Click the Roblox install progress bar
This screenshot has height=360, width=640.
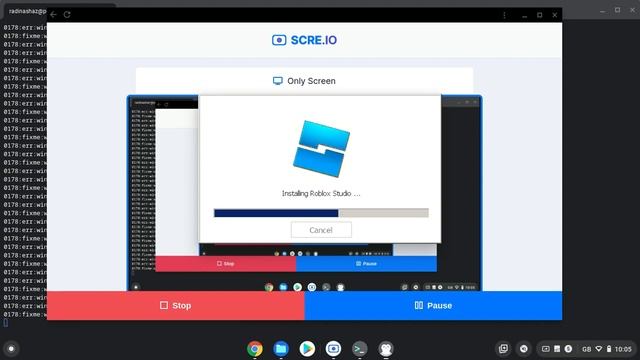click(321, 213)
